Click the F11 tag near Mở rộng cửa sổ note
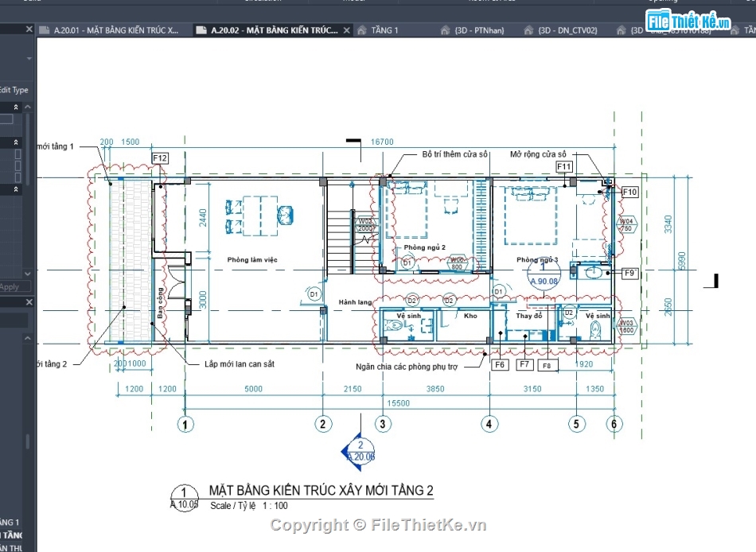 coord(565,166)
